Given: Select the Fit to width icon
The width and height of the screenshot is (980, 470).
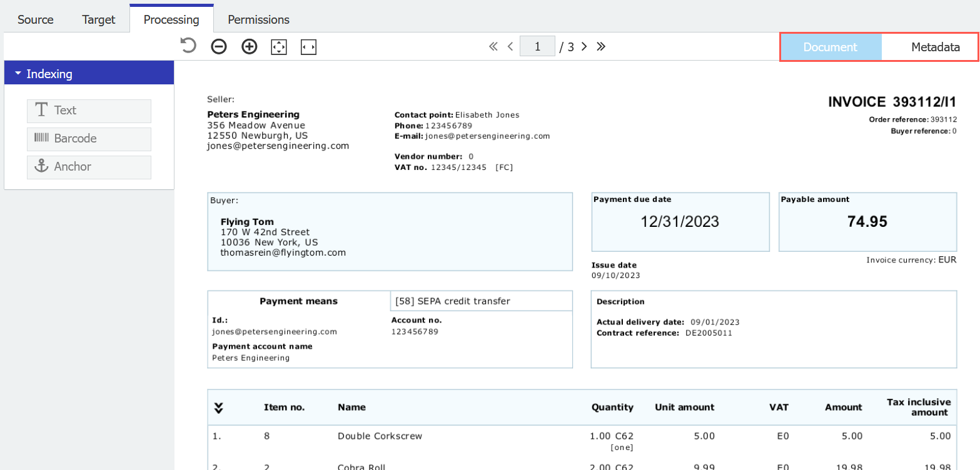Looking at the screenshot, I should click(308, 46).
